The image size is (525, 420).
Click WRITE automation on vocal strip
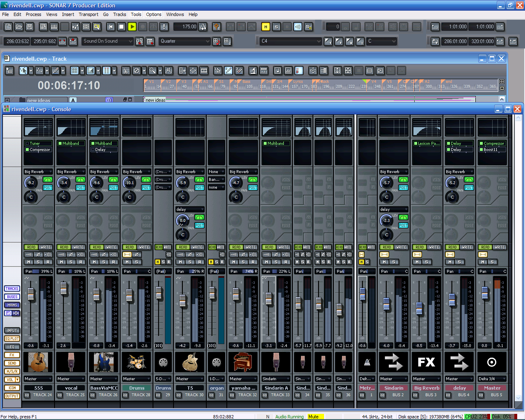click(x=78, y=247)
